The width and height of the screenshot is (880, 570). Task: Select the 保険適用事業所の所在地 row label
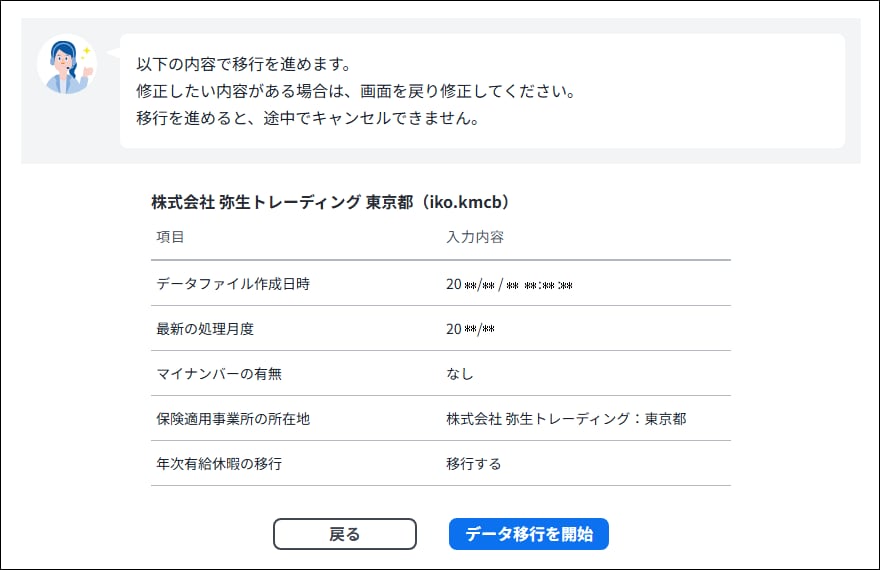[233, 419]
